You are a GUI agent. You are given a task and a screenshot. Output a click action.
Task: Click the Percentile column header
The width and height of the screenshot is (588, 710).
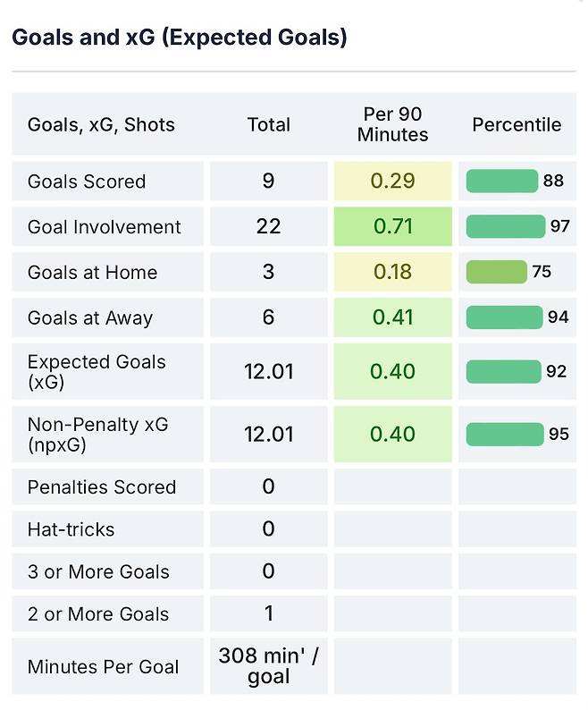[517, 125]
